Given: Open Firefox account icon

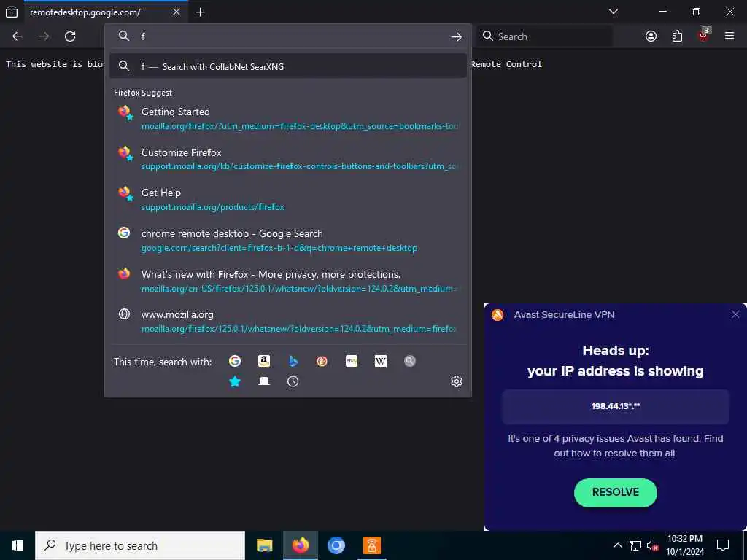Looking at the screenshot, I should pyautogui.click(x=651, y=36).
